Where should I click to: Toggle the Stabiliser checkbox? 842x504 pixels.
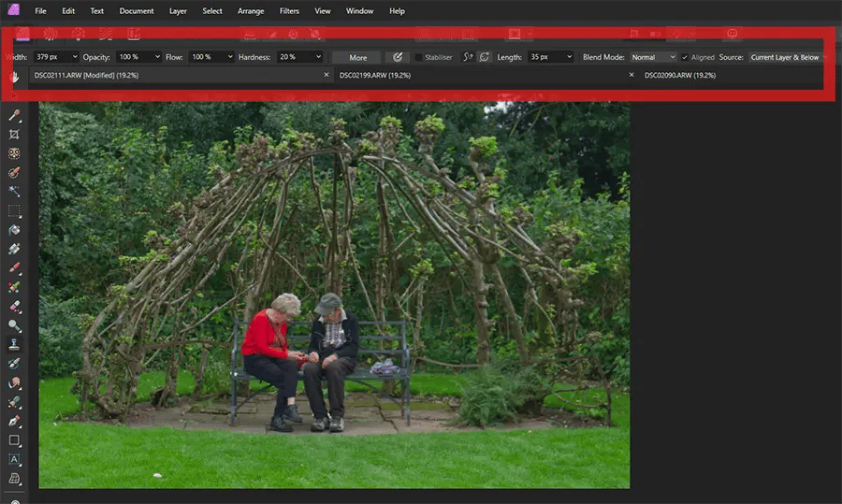pyautogui.click(x=418, y=57)
